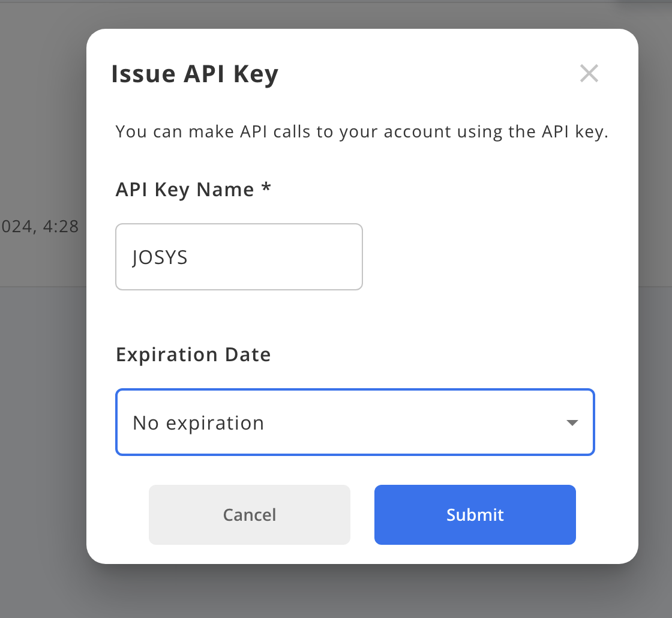The height and width of the screenshot is (618, 672).
Task: Select the "No expiration" value text
Action: (198, 423)
